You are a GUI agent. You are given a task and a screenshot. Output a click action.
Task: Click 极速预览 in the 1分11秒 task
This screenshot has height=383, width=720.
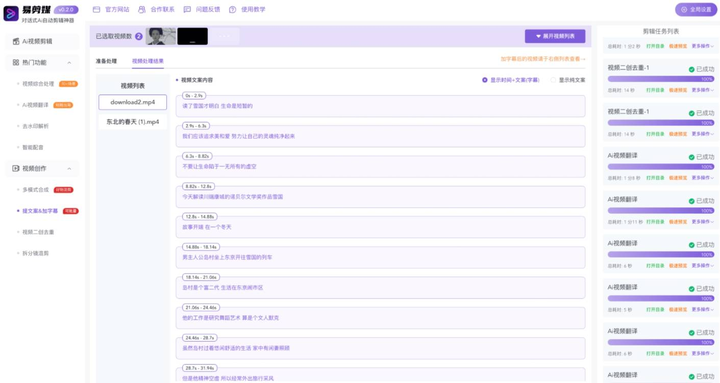point(678,222)
